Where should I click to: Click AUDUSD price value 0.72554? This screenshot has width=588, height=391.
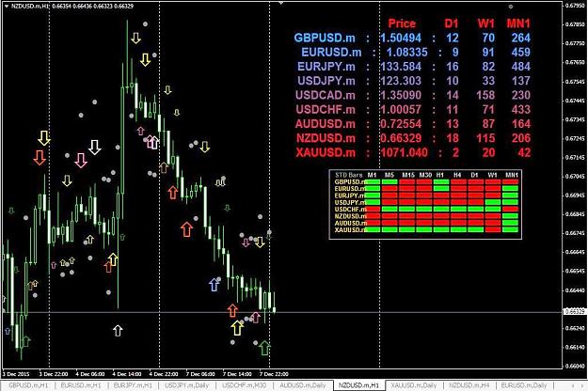pos(401,124)
